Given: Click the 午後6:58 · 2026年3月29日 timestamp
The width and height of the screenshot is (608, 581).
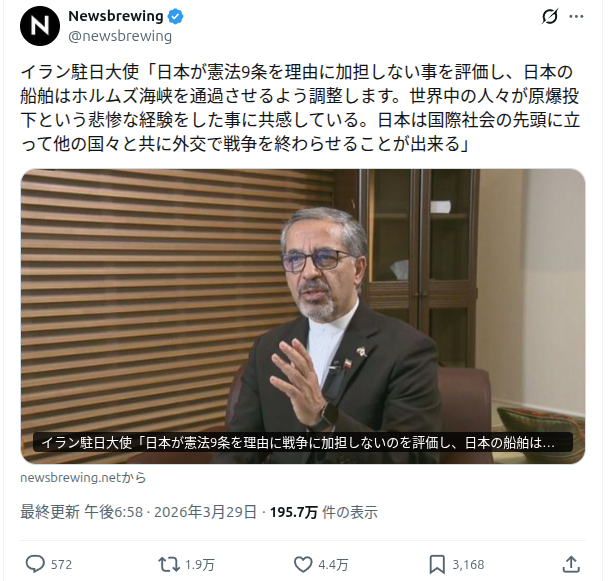Looking at the screenshot, I should (x=171, y=512).
